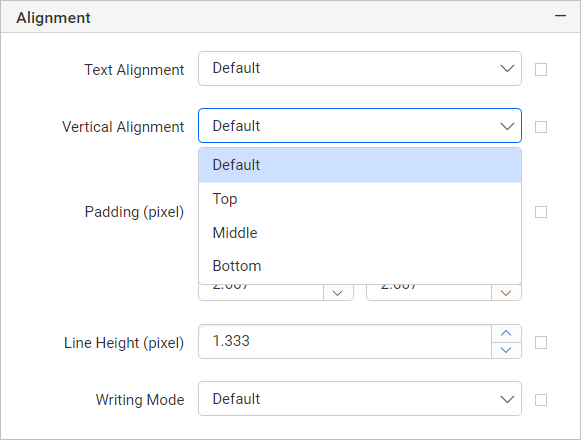Image resolution: width=581 pixels, height=440 pixels.
Task: Focus the Line Height 1.333 input field
Action: coord(345,341)
